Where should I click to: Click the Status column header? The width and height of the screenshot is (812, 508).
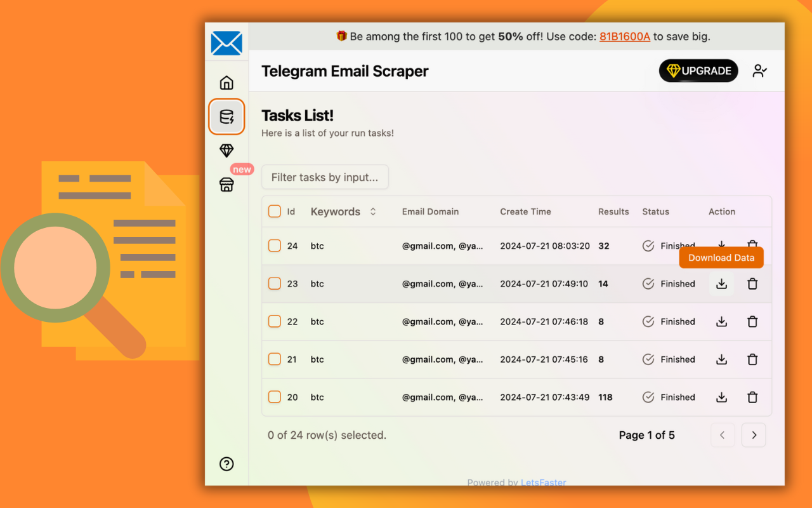click(655, 211)
